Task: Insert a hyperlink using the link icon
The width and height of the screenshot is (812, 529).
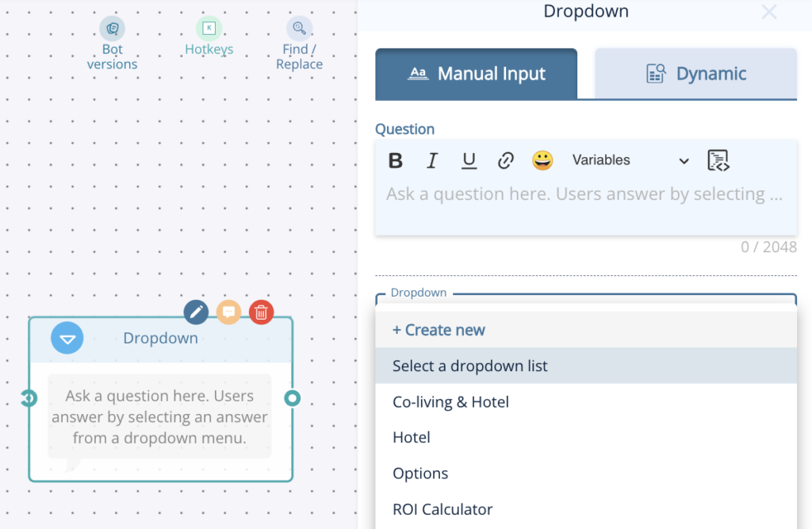Action: click(x=506, y=159)
